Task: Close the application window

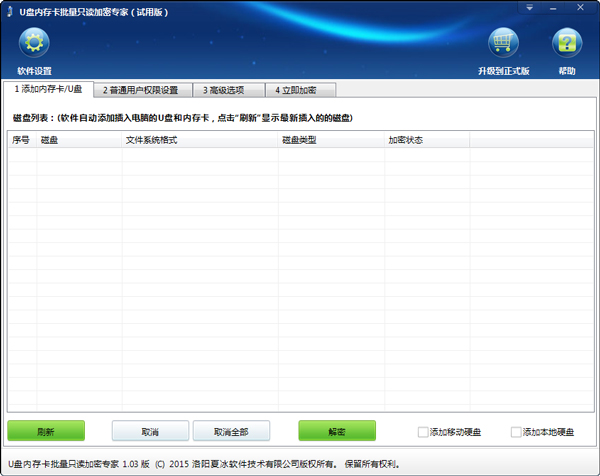Action: 582,7
